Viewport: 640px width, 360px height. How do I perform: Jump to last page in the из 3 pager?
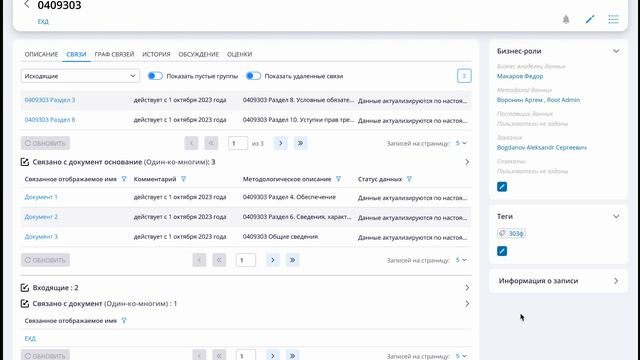coord(300,143)
